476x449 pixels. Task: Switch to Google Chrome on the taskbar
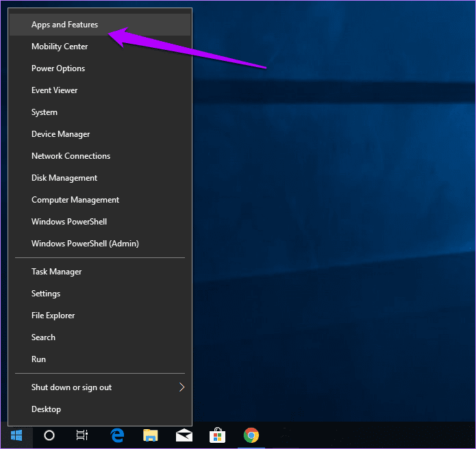pyautogui.click(x=251, y=435)
